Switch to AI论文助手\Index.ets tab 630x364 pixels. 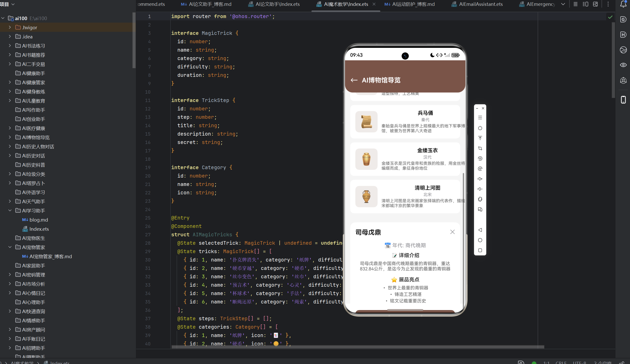(x=274, y=4)
